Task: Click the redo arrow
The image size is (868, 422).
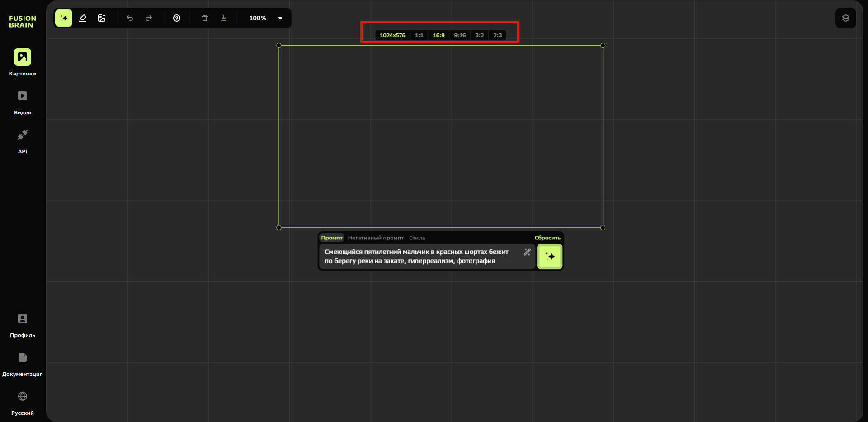Action: 149,18
